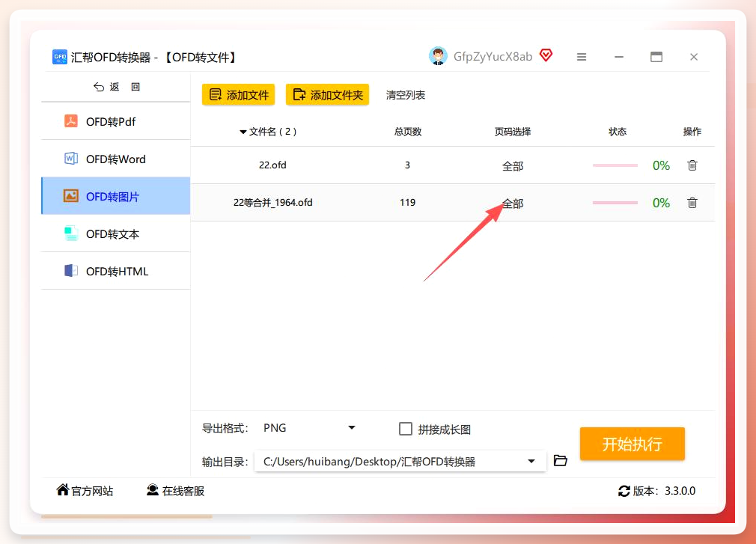The height and width of the screenshot is (544, 756).
Task: Select the 22等合并_1964.ofd file row
Action: click(453, 202)
